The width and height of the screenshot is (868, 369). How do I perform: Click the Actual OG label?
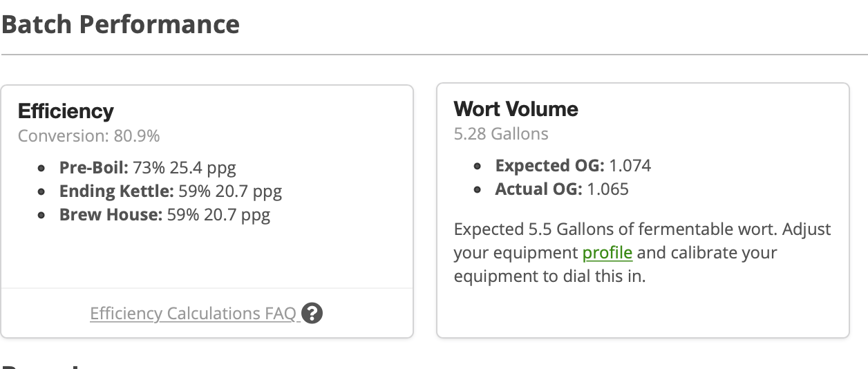(539, 189)
